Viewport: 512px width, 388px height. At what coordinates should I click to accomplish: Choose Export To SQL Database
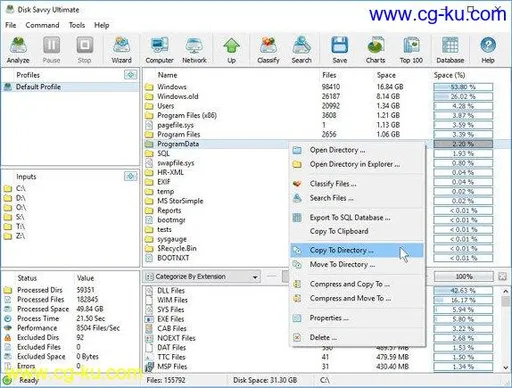tap(357, 218)
